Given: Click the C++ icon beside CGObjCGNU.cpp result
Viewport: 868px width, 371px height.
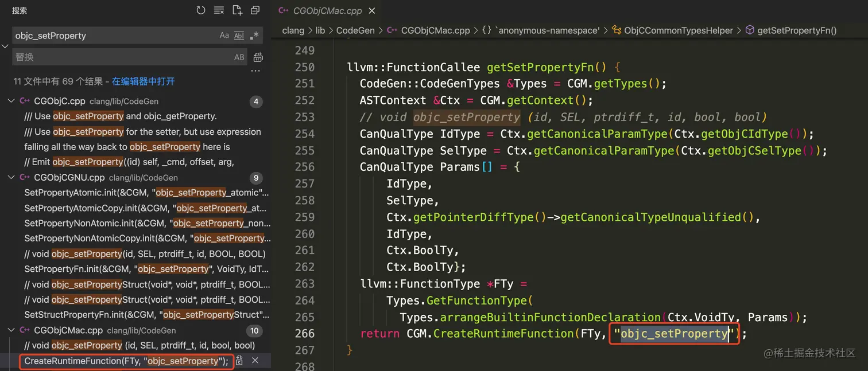Looking at the screenshot, I should [x=25, y=177].
